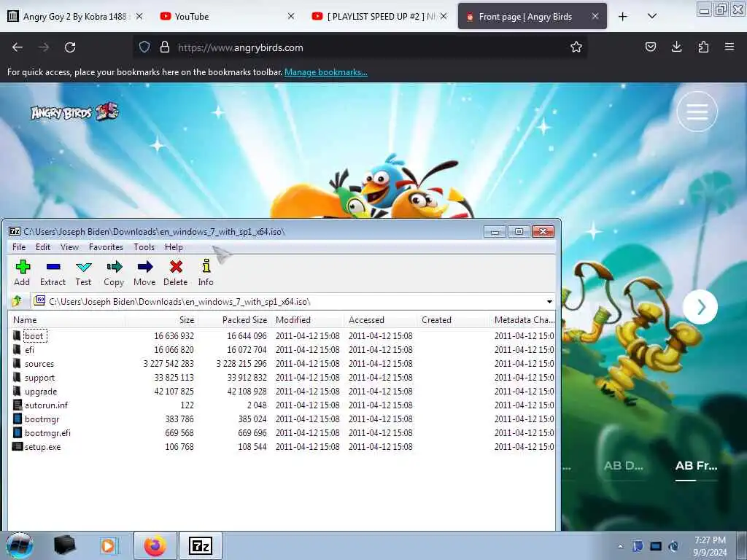Sort by the Created column header
747x560 pixels.
(x=452, y=320)
